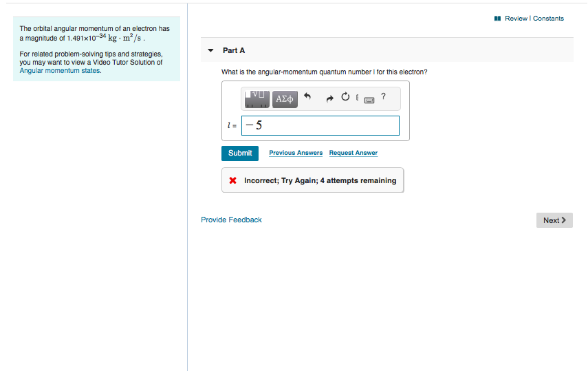The image size is (588, 382).
Task: Open the math templates toolbar button
Action: pos(257,99)
